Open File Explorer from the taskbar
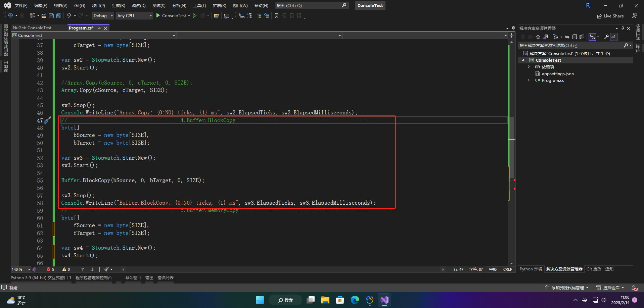Viewport: 644px width, 308px height. point(325,300)
